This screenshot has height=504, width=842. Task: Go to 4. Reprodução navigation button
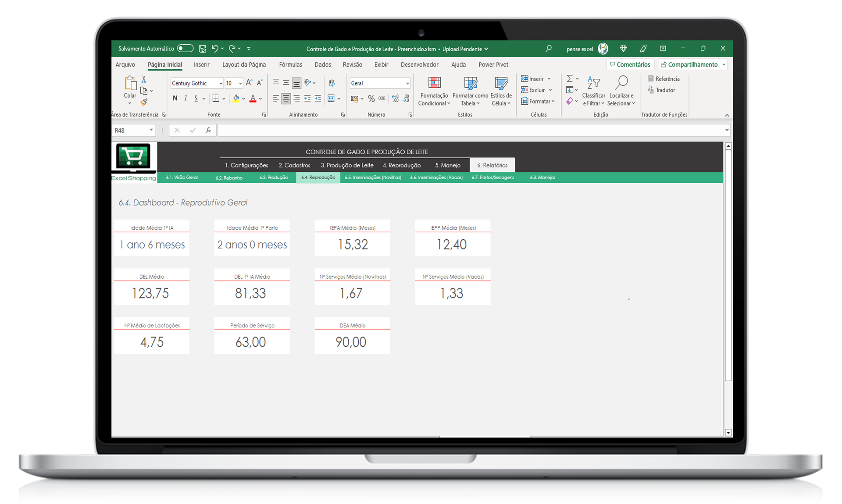point(401,165)
